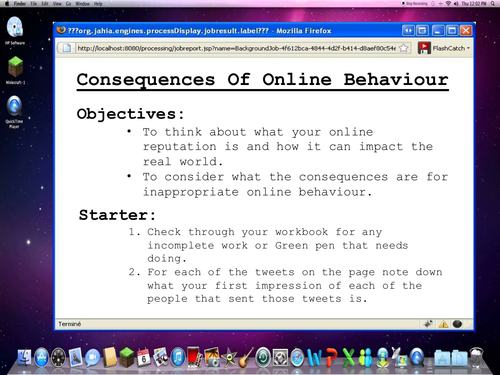Viewport: 500px width, 375px height.
Task: Click the FlashCatch video icon
Action: tap(424, 48)
